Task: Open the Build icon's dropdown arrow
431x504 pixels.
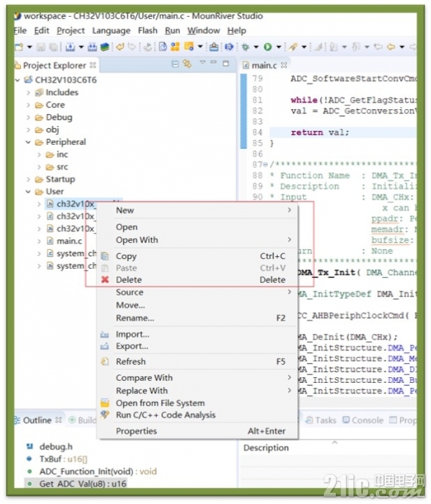Action: click(x=81, y=48)
